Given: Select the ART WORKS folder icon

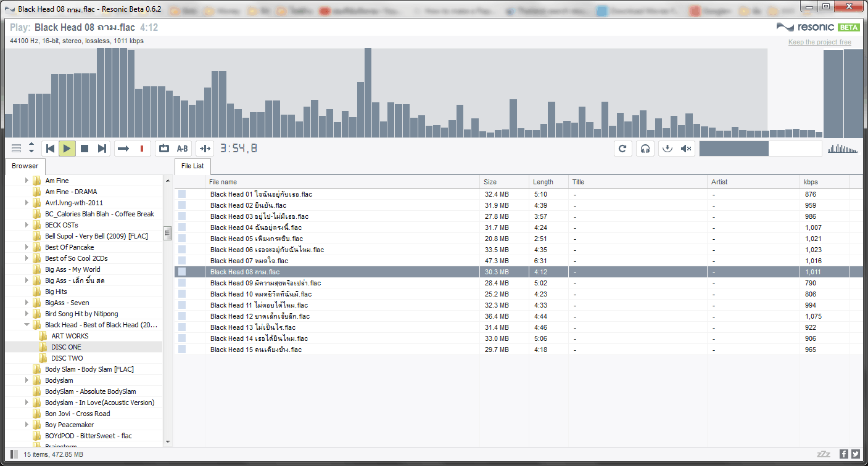Looking at the screenshot, I should tap(43, 336).
